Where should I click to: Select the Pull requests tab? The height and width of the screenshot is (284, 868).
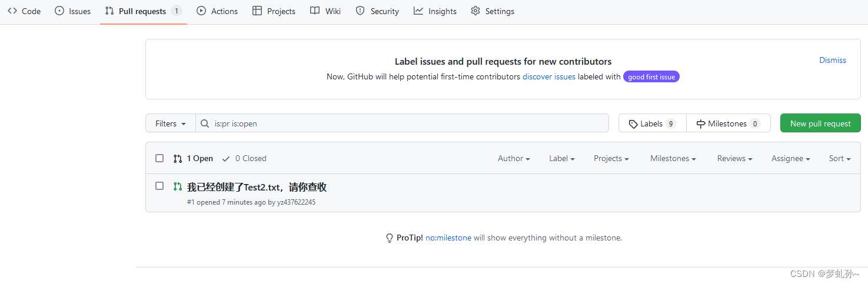pyautogui.click(x=144, y=11)
